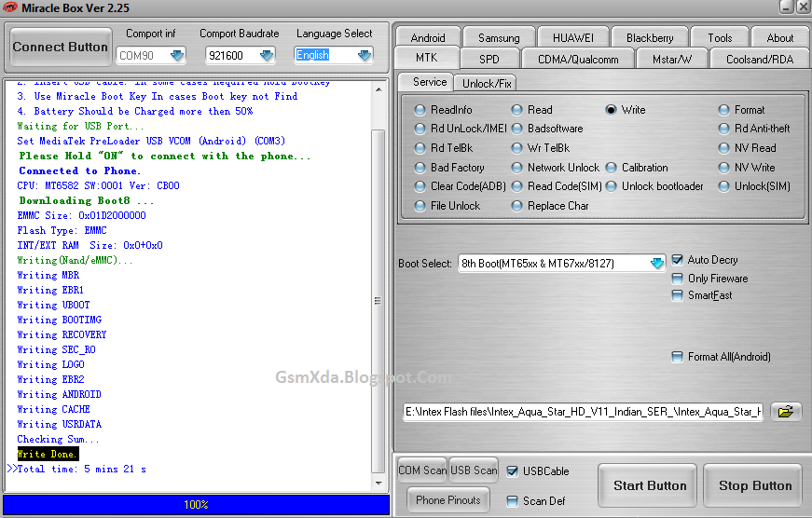Switch to the Samsung tab
812x518 pixels.
(x=499, y=38)
